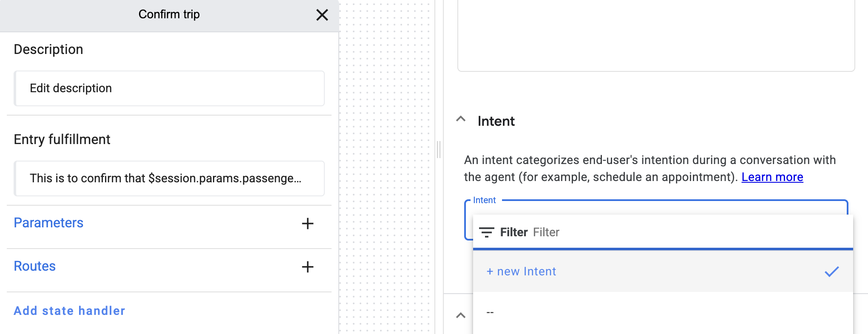This screenshot has width=868, height=334.
Task: Add a new route with plus icon
Action: pos(308,267)
